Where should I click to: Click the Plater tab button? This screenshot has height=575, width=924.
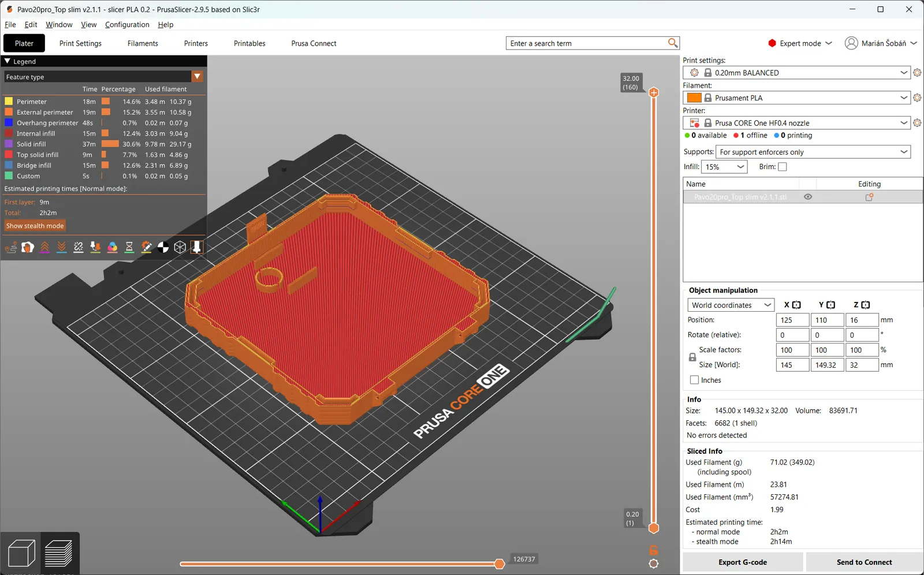[24, 43]
